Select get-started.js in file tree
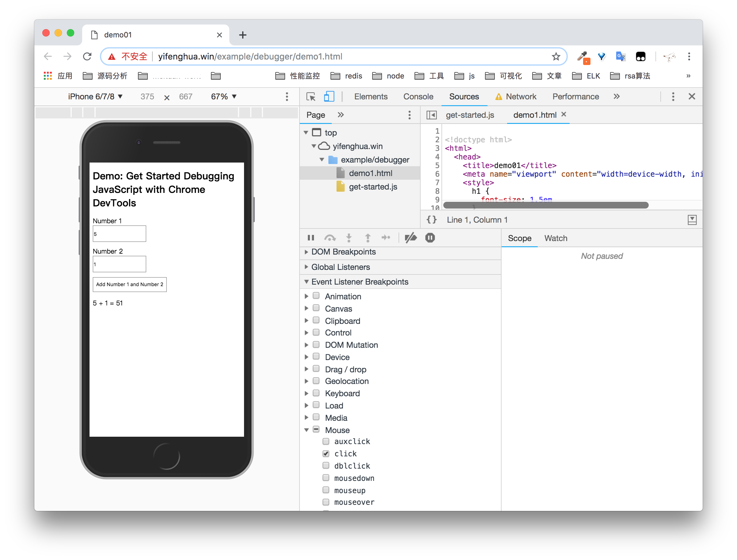The height and width of the screenshot is (560, 737). click(x=373, y=187)
